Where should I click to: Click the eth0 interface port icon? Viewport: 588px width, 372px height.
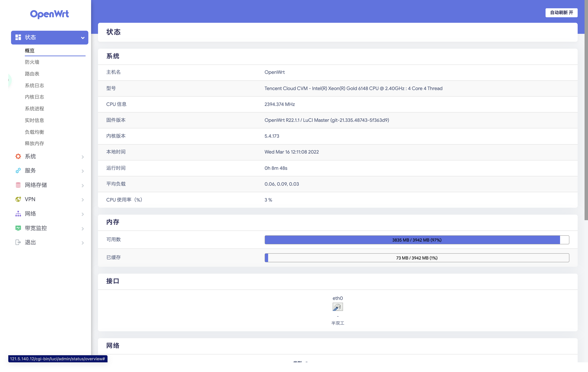tap(338, 307)
